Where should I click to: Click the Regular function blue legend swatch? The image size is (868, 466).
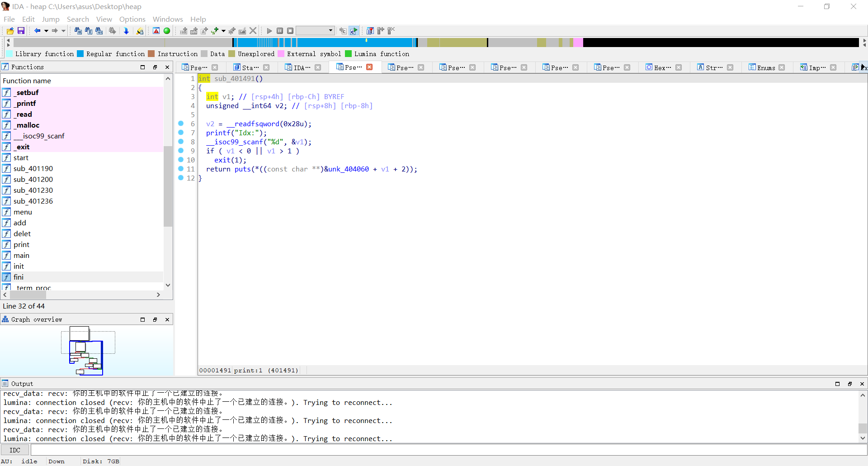80,54
